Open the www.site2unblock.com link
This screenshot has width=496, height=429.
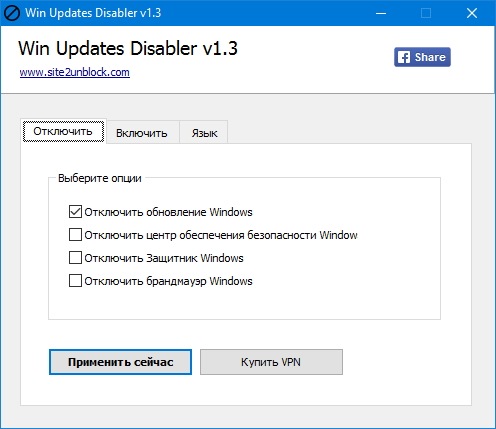tap(75, 72)
